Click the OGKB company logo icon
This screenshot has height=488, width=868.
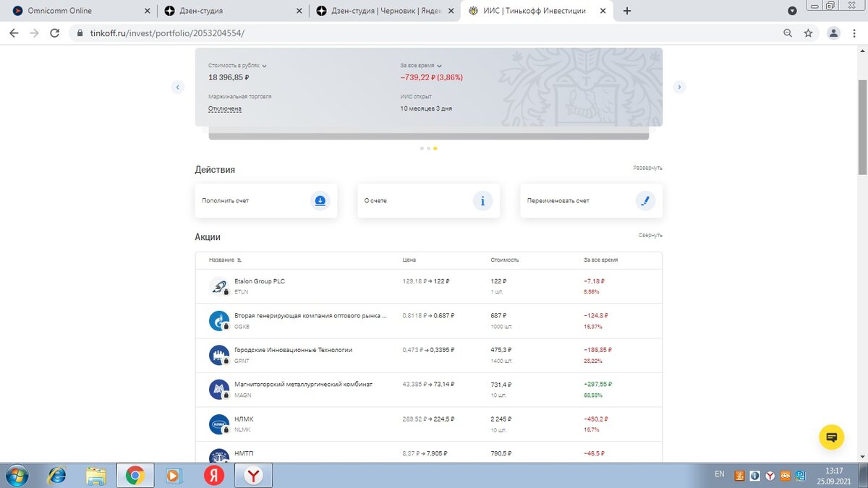point(219,320)
